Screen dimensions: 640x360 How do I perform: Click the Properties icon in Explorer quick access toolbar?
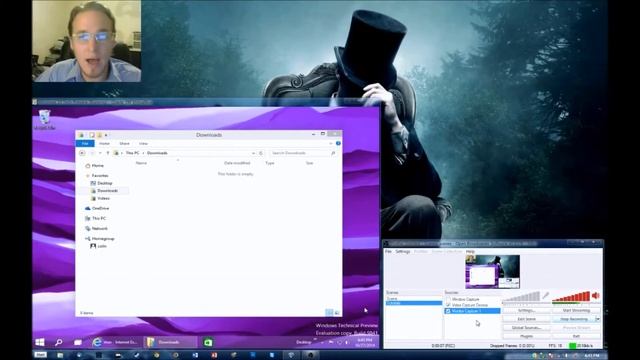92,135
